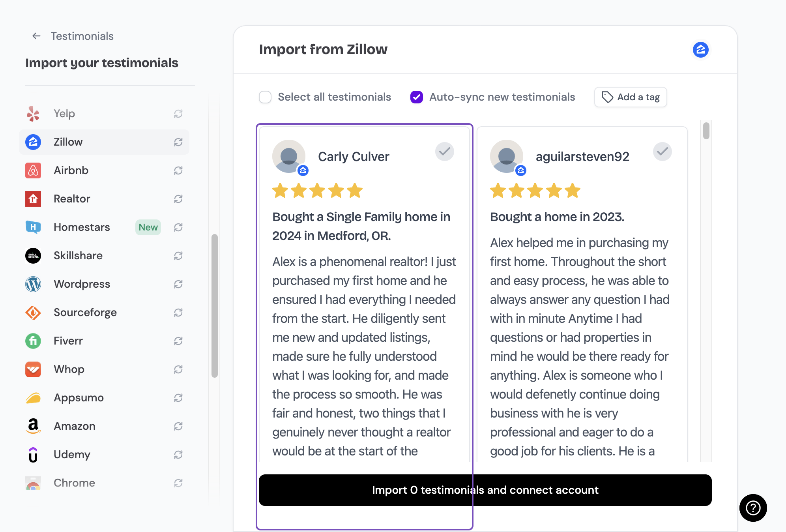Click the Realtor logo icon
The height and width of the screenshot is (532, 786).
coord(33,199)
